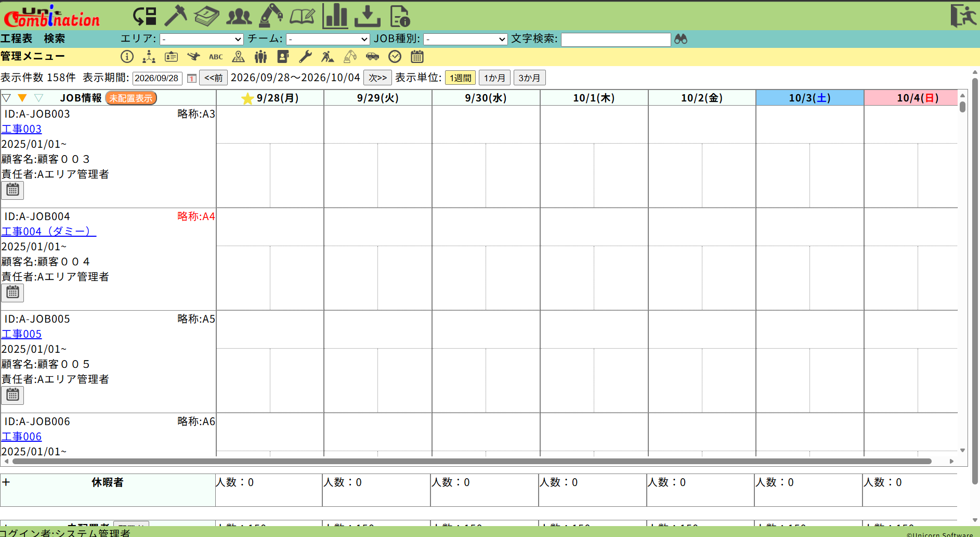Open the チーム dropdown
980x537 pixels.
[328, 39]
